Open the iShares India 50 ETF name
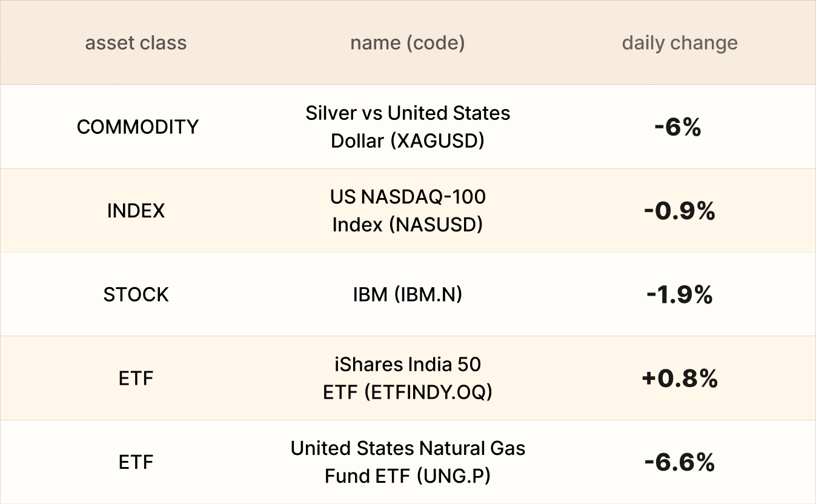 click(408, 378)
